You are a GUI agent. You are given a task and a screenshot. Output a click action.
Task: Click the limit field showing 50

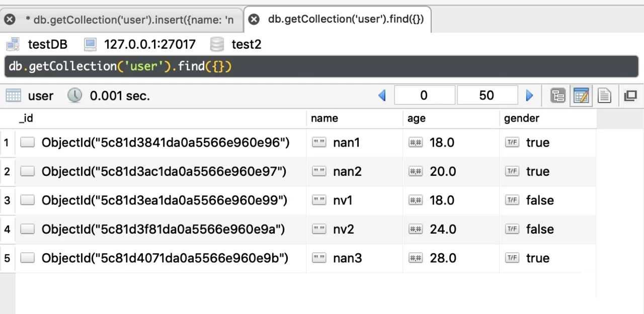487,95
